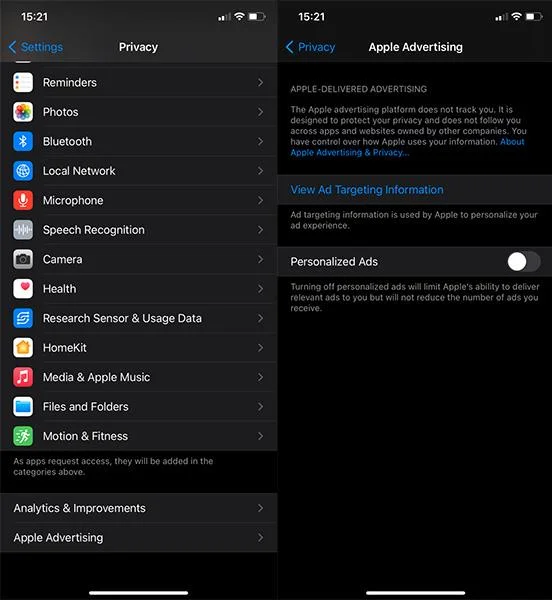Tap the Wi-Fi icon in Apple Advertising status bar
This screenshot has height=600, width=552.
[516, 16]
